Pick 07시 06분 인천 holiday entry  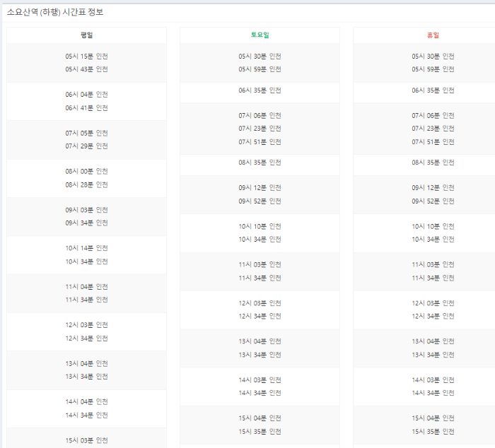pyautogui.click(x=433, y=115)
